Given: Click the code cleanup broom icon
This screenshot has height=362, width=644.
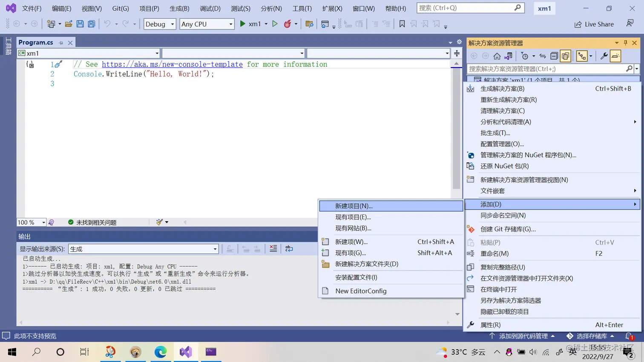Looking at the screenshot, I should [x=159, y=222].
